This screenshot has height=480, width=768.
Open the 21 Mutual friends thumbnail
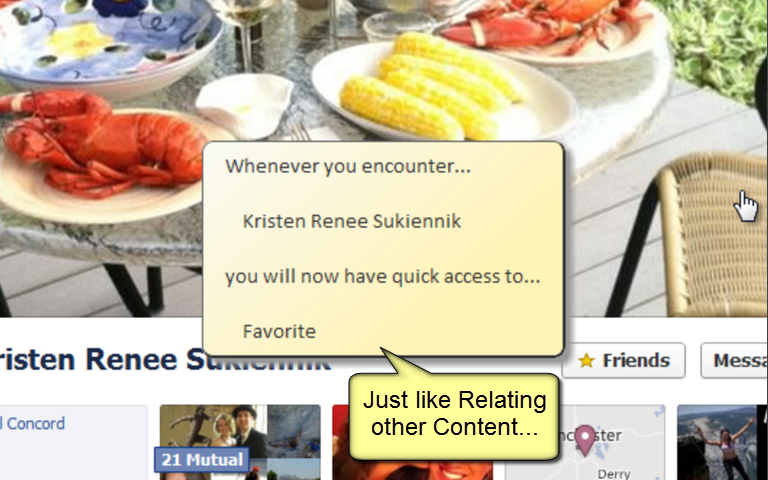click(x=240, y=442)
